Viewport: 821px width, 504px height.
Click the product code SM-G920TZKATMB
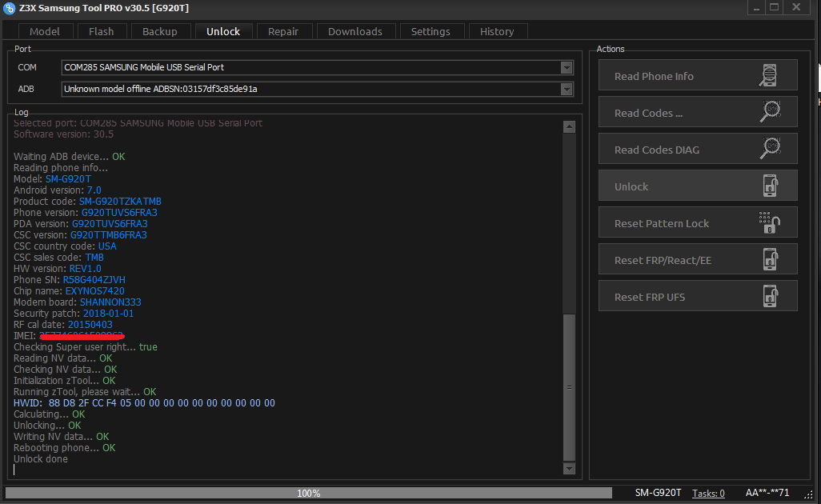(120, 202)
